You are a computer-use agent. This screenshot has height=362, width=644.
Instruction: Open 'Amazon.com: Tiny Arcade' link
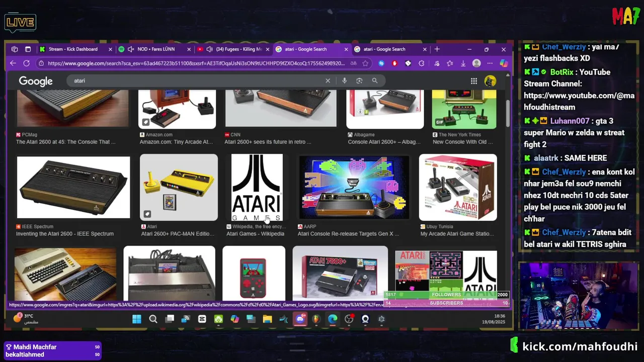coord(176,142)
